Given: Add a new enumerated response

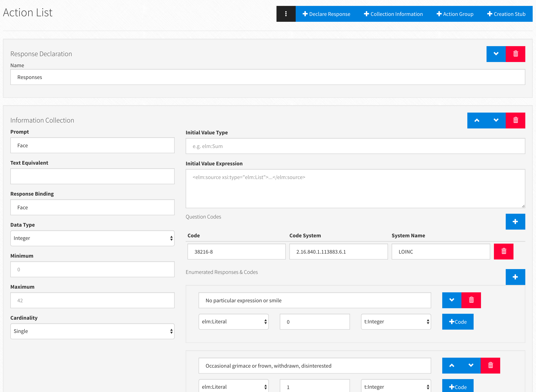Looking at the screenshot, I should tap(515, 277).
